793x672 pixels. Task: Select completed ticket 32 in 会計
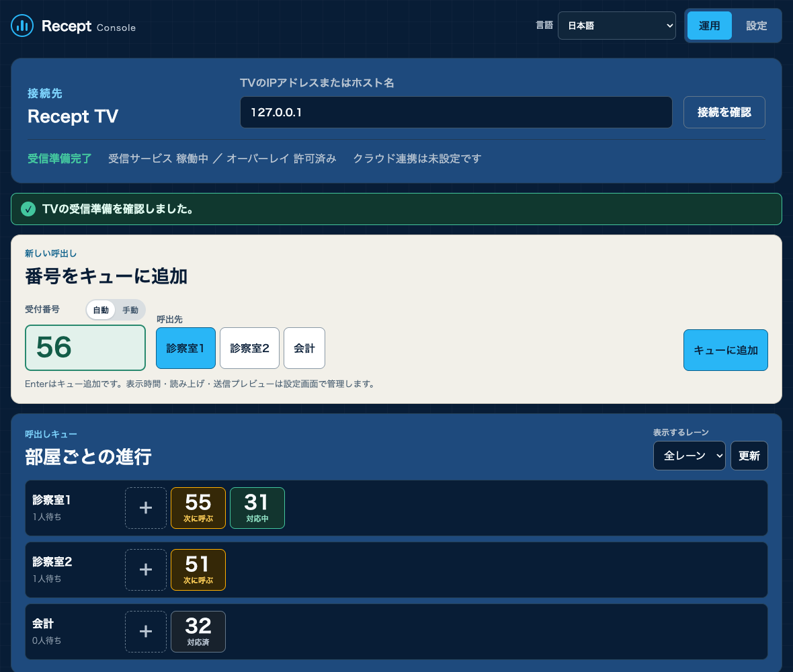point(198,631)
